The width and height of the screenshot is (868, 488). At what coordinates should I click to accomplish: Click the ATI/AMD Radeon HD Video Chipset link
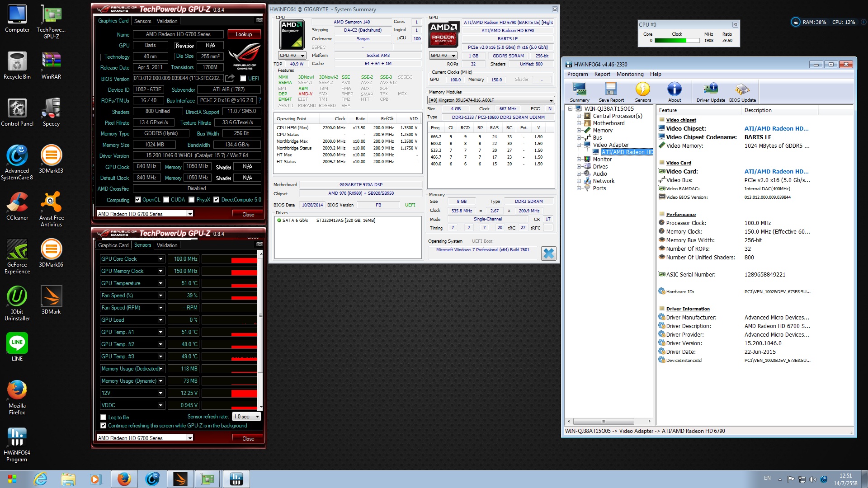coord(776,129)
